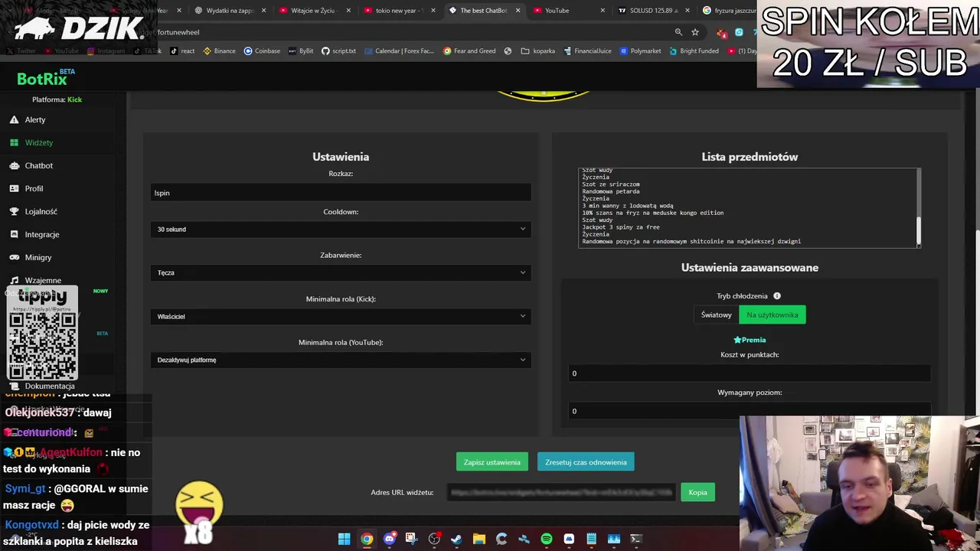Click the Koszt w punktach field
Screen dimensions: 980x551
pos(750,373)
